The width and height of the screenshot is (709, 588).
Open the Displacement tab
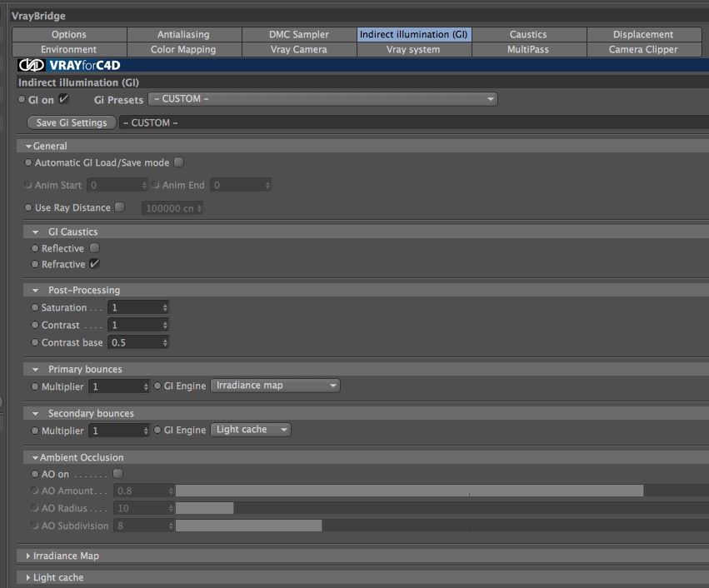[644, 34]
